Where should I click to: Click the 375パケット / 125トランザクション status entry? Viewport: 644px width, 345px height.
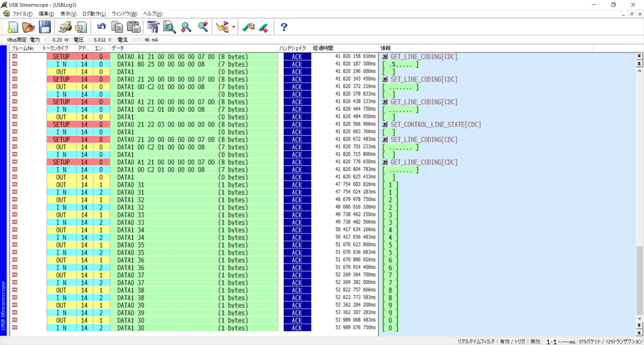point(610,341)
